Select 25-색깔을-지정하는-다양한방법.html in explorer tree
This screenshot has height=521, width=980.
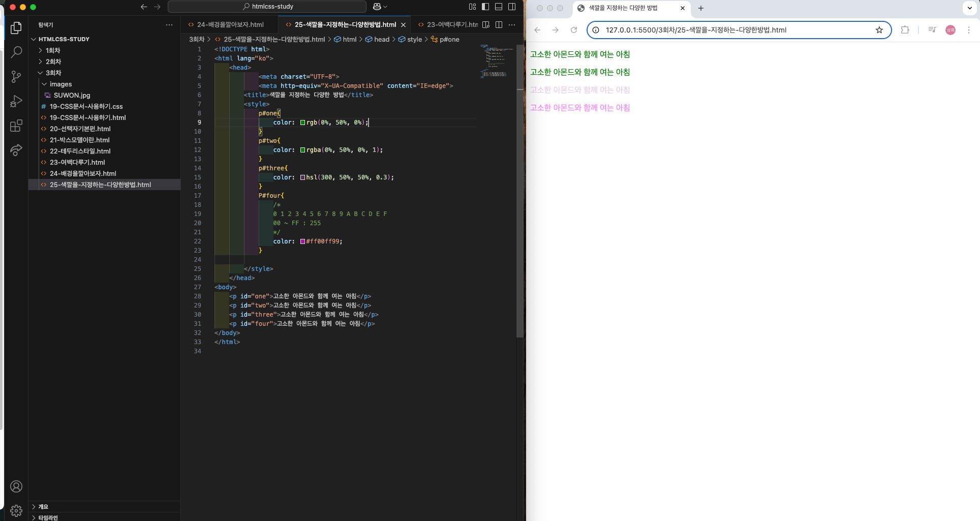tap(104, 185)
